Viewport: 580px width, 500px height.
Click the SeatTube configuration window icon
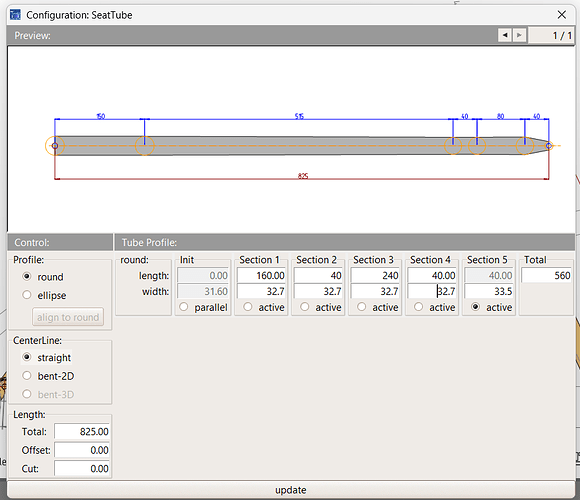point(15,15)
